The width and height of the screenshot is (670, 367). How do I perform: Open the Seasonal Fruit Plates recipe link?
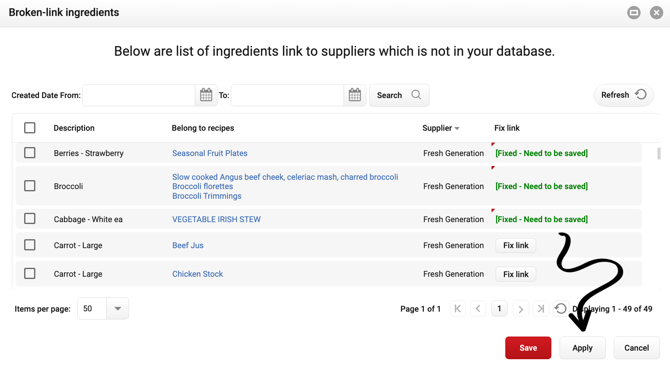point(210,153)
